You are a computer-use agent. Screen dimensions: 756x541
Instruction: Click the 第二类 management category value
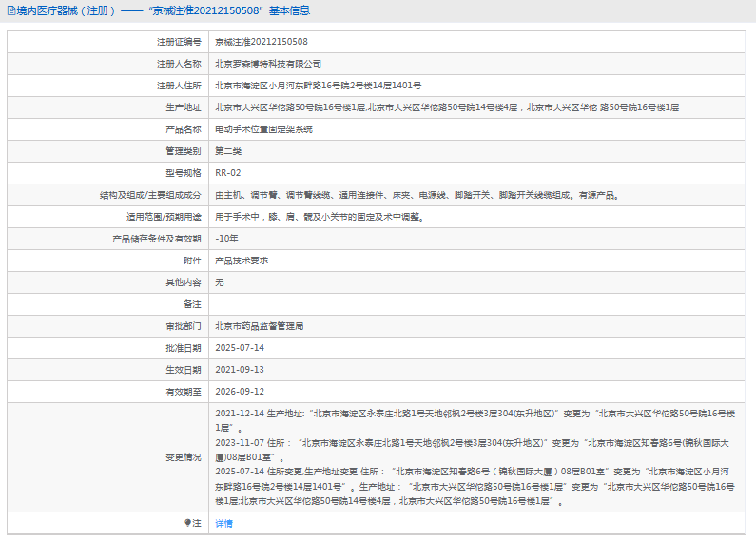point(228,151)
